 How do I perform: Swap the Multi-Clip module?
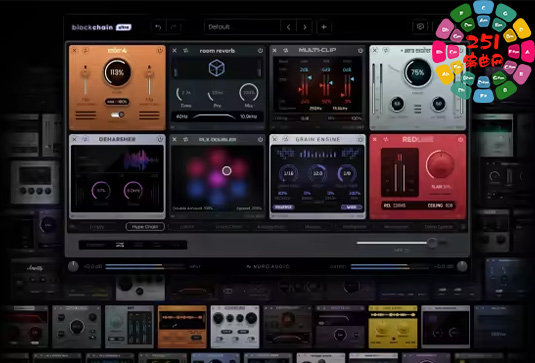click(x=286, y=50)
